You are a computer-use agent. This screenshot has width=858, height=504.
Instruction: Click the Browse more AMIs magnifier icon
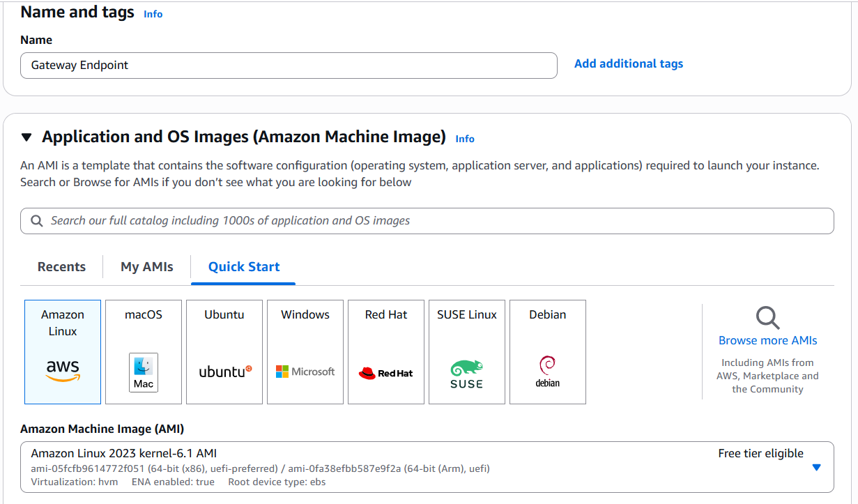point(768,318)
